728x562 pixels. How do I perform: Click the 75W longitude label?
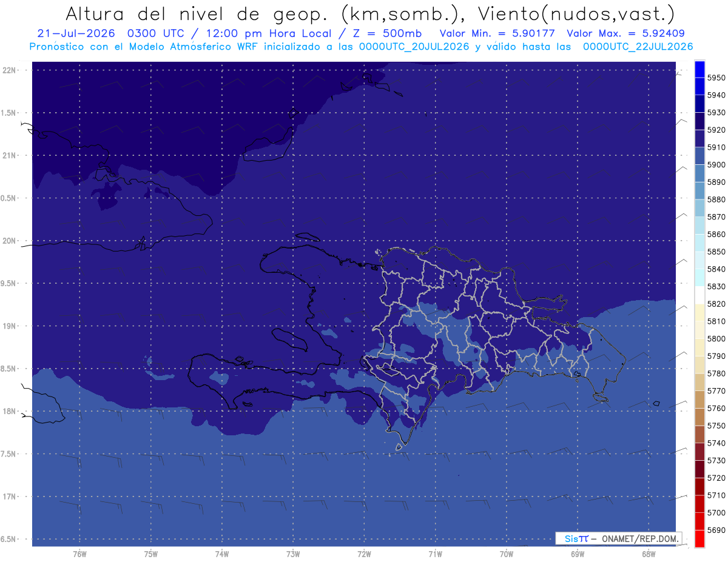[x=151, y=554]
